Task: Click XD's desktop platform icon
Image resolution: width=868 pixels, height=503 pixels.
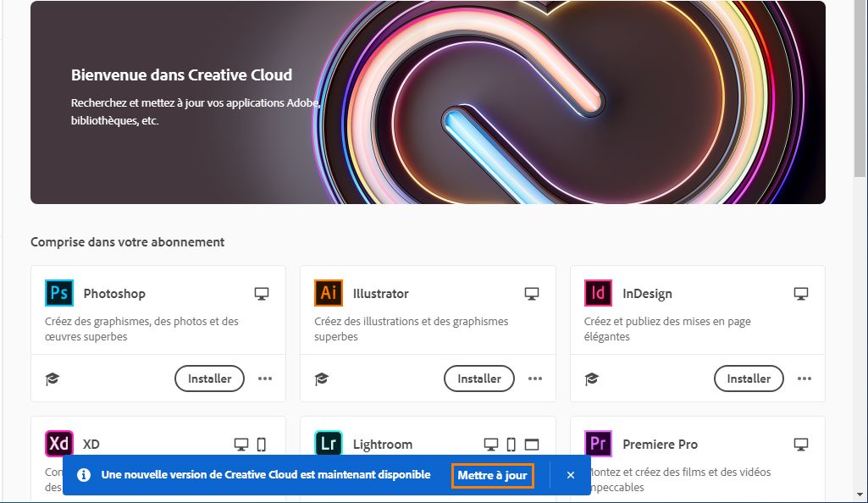Action: pos(241,445)
